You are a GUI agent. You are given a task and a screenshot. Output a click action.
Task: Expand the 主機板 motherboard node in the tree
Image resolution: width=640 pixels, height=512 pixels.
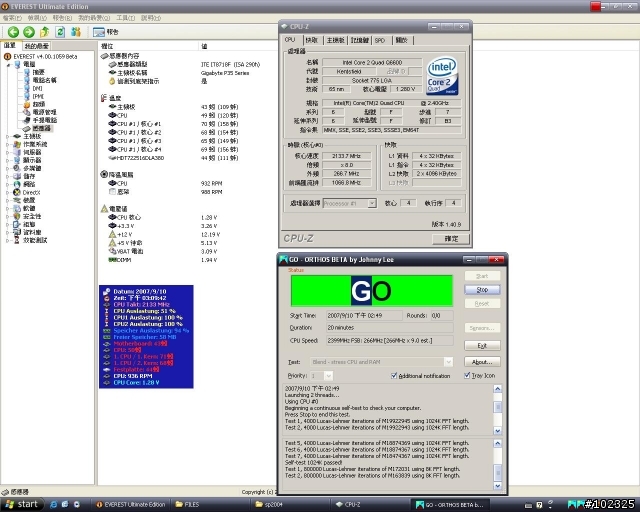[7, 136]
